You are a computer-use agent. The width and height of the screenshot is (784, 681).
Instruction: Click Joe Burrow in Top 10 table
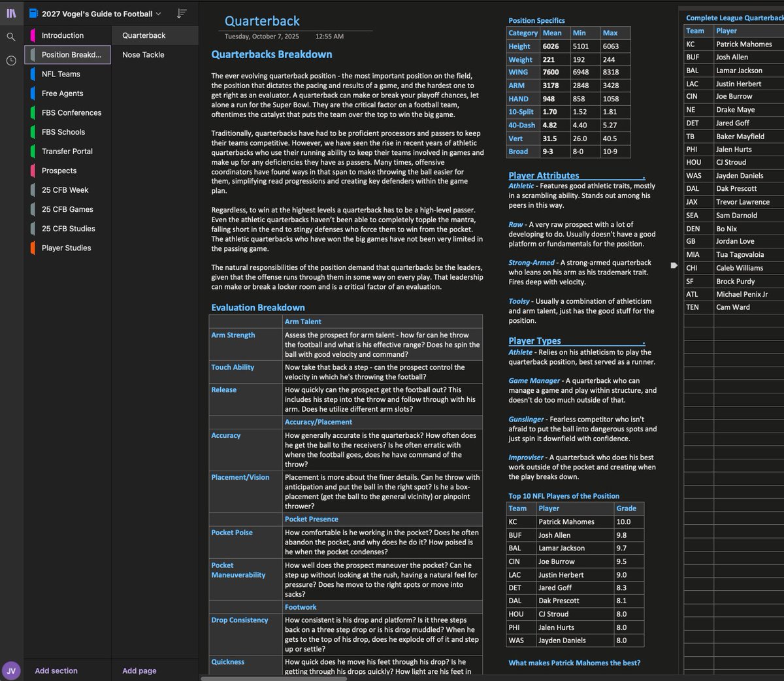[557, 561]
